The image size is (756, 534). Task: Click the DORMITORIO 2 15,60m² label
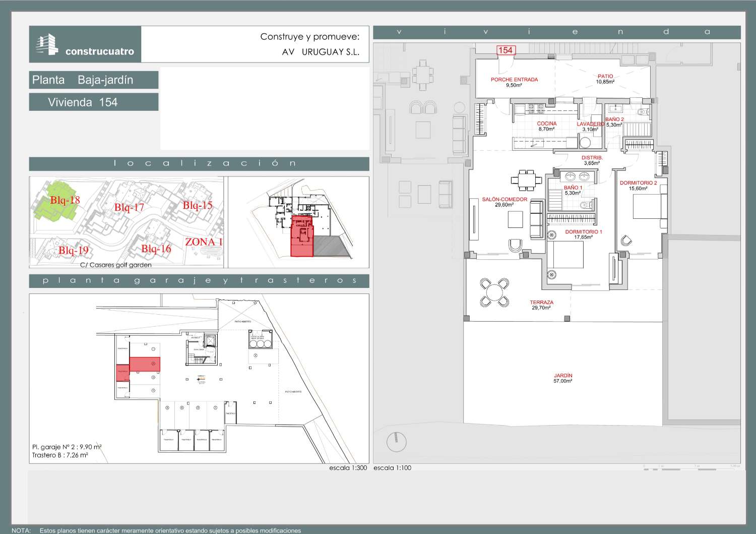638,186
